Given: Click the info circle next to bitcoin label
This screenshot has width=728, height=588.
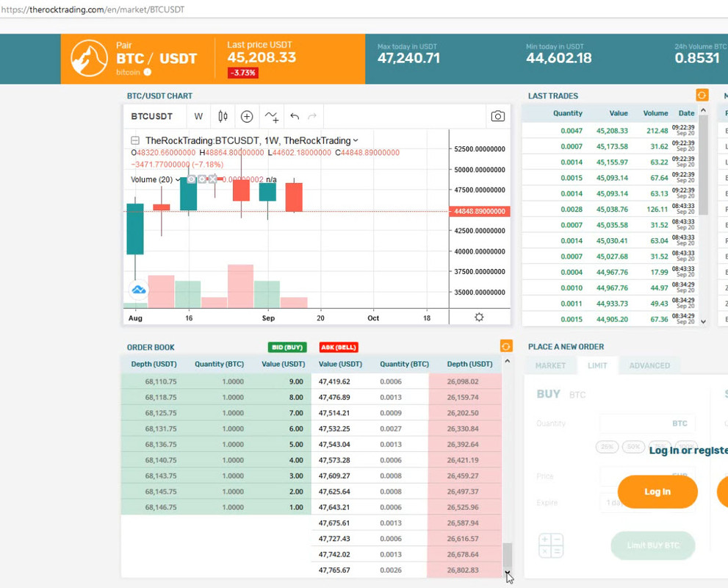Looking at the screenshot, I should 147,72.
